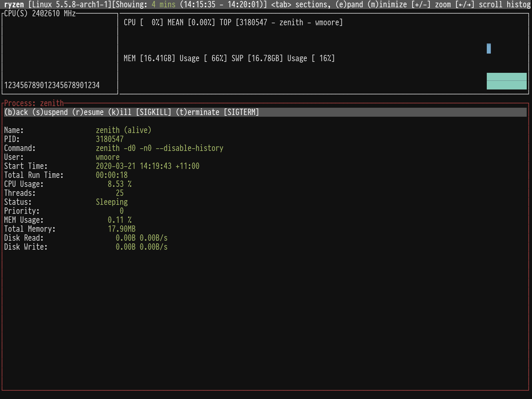Click the 'Process: zenith' panel title
This screenshot has height=399, width=532.
(x=34, y=103)
